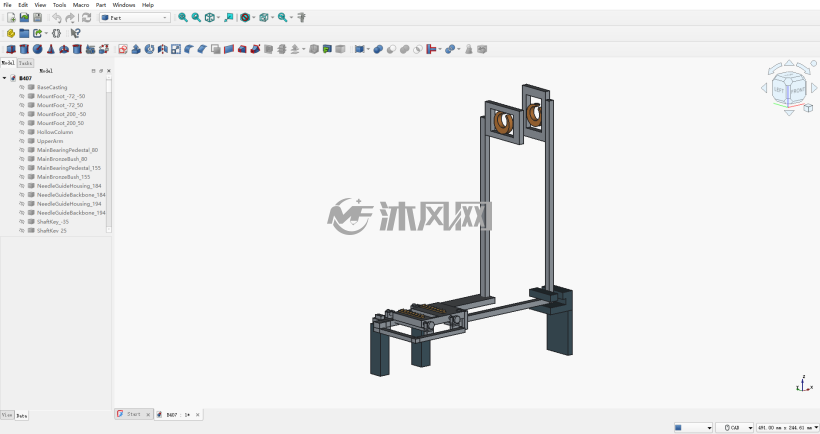Open the File menu

[x=7, y=5]
